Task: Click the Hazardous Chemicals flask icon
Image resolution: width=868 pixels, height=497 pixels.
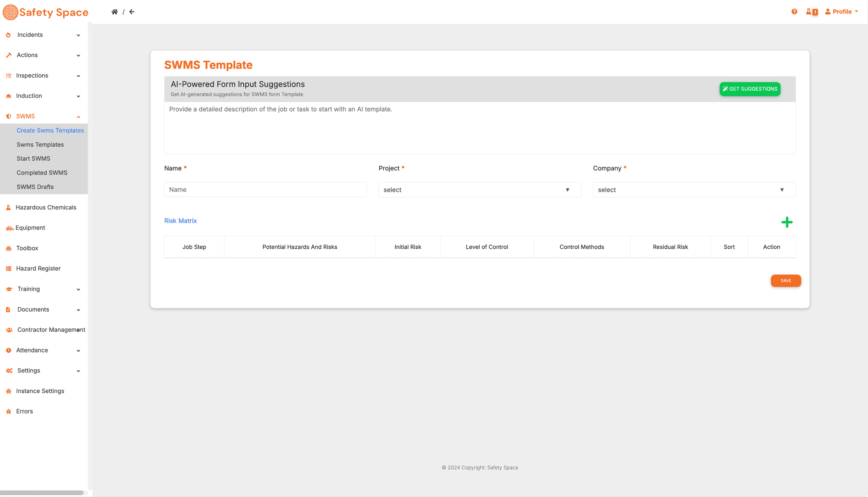Action: tap(8, 208)
